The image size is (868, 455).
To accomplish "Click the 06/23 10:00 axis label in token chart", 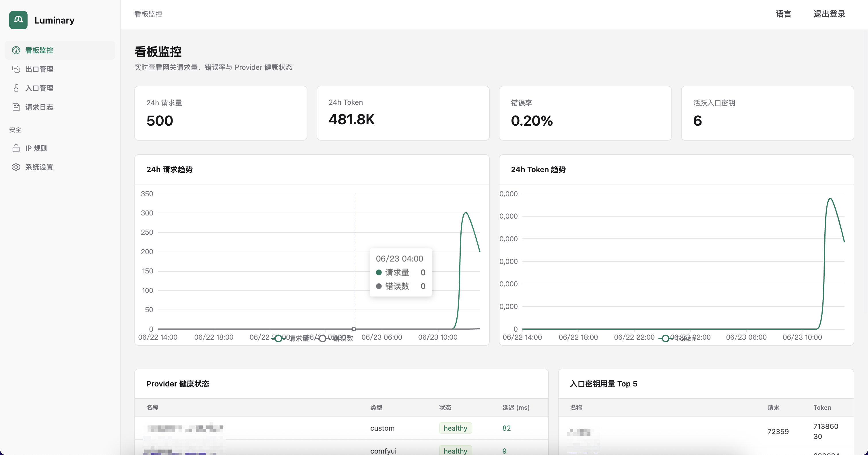I will 802,337.
